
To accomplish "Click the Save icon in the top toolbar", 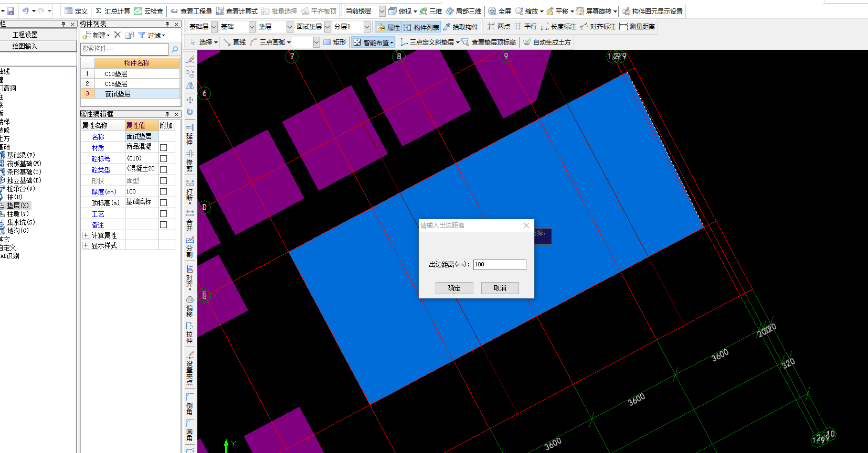I will point(10,10).
